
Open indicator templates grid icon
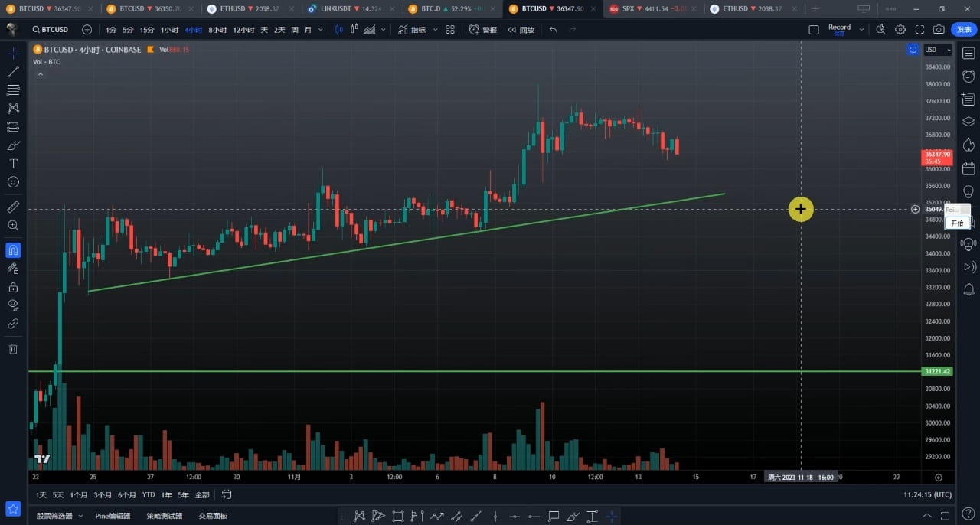(x=450, y=29)
